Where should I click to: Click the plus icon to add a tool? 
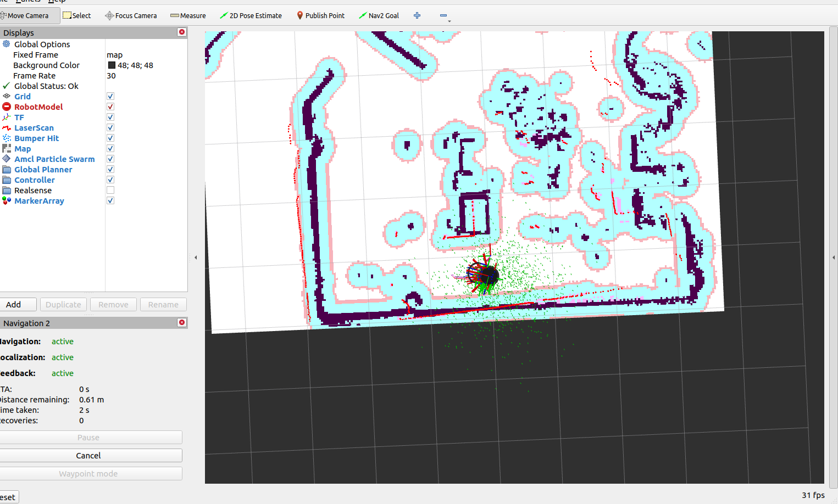(x=417, y=15)
